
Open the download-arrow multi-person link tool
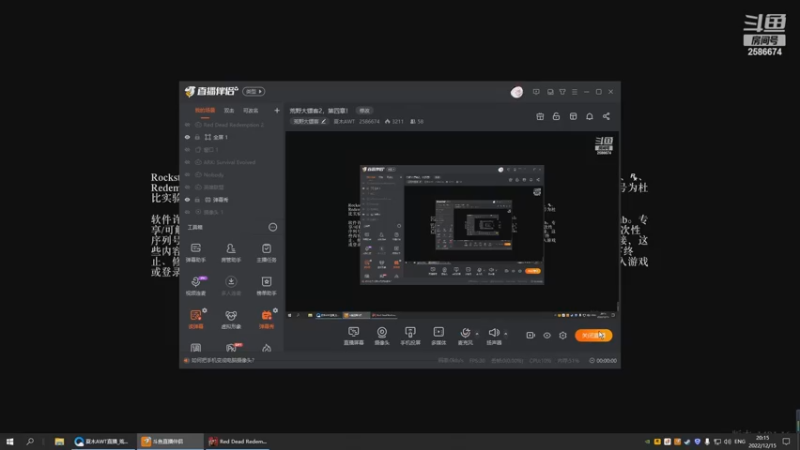pos(231,286)
